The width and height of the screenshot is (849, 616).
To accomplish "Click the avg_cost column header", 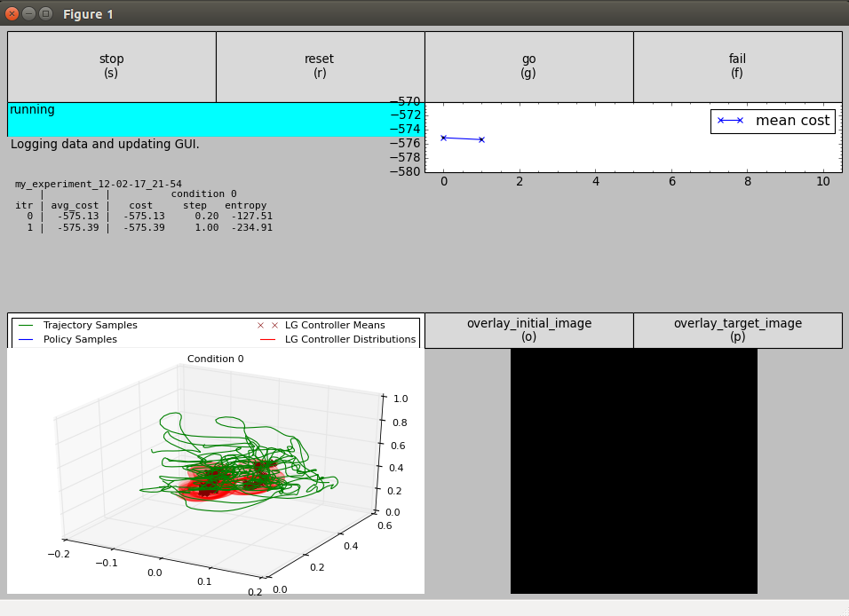I will [75, 206].
